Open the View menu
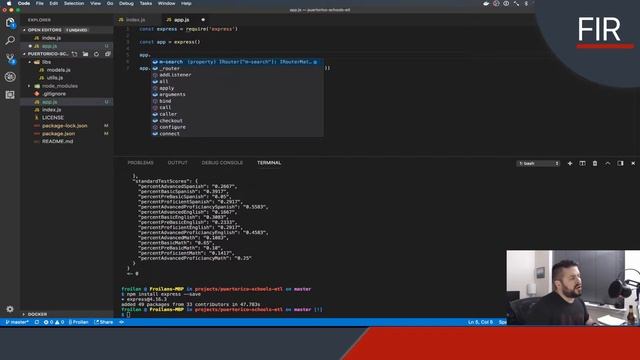This screenshot has width=640, height=360. (96, 3)
